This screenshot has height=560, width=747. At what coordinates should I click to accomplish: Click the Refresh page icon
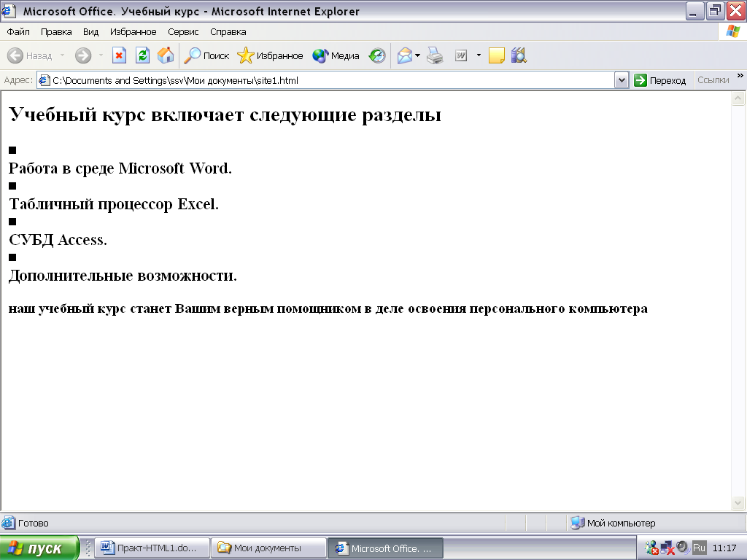click(142, 55)
